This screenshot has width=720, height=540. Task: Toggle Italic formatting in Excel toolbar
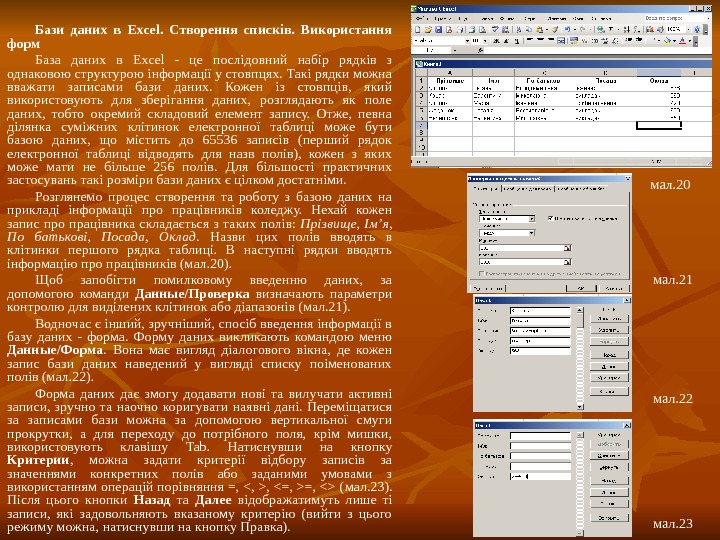coord(506,40)
